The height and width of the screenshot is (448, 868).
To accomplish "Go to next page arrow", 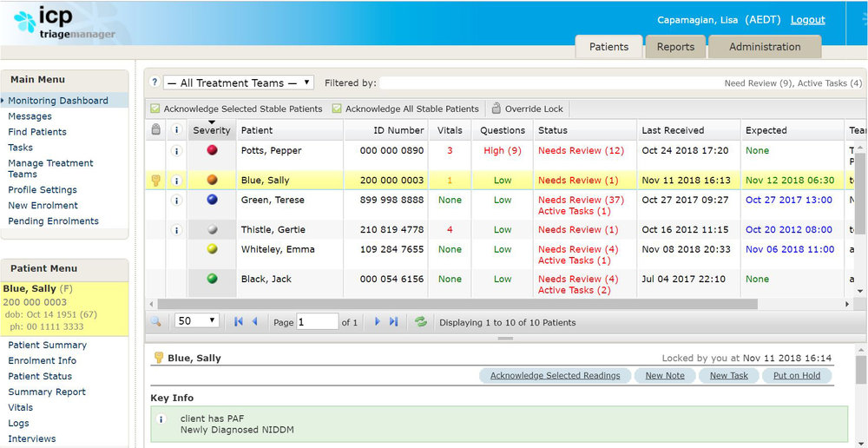I will click(378, 322).
